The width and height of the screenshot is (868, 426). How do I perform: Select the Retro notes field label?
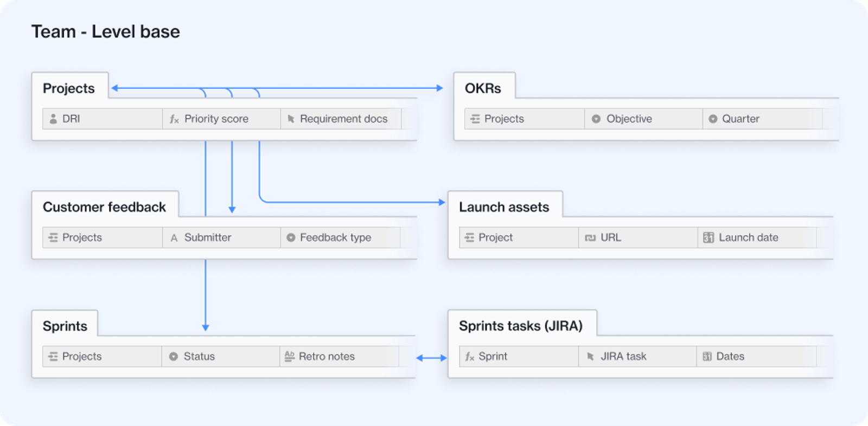pos(327,356)
